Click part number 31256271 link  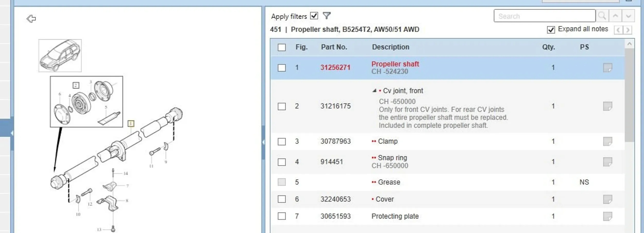click(x=335, y=68)
